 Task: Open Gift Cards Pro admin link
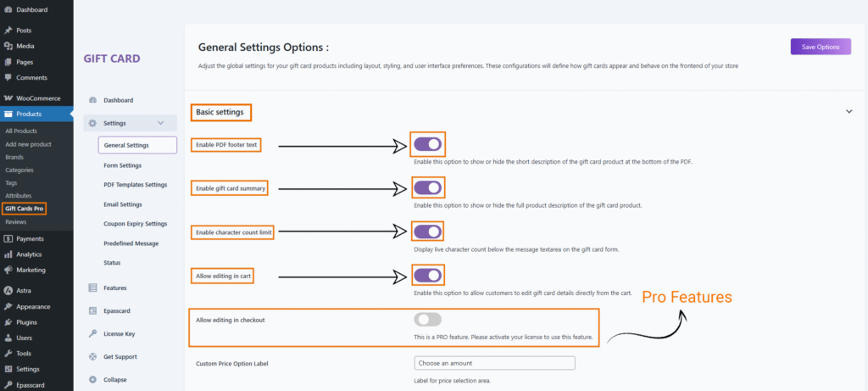click(25, 208)
